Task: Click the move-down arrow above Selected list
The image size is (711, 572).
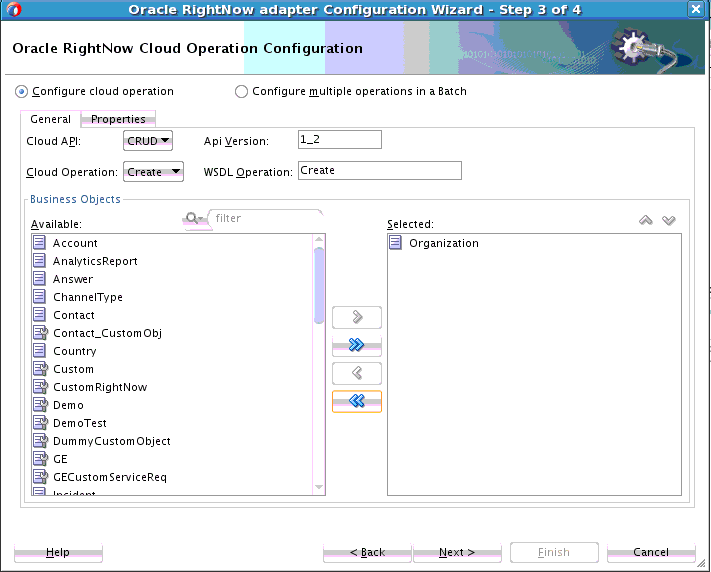Action: tap(668, 221)
